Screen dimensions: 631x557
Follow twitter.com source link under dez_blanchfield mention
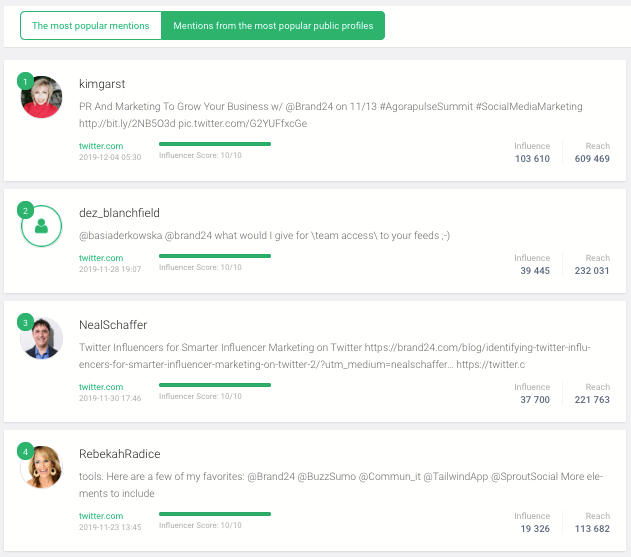coord(101,258)
